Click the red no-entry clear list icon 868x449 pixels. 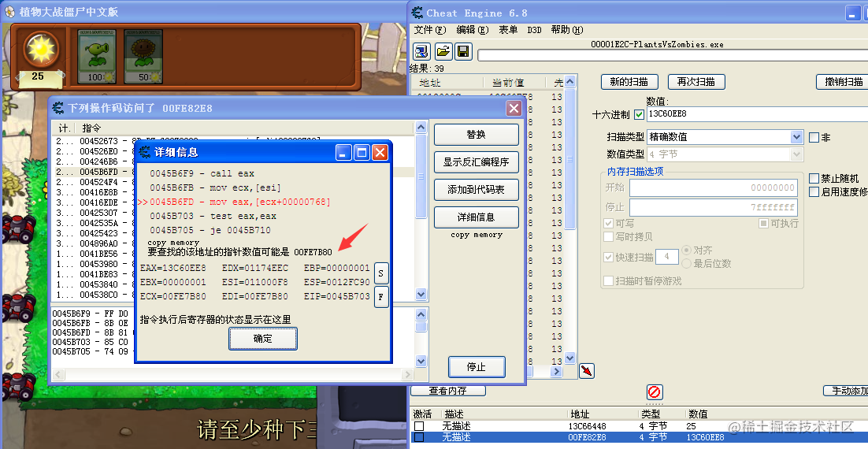pos(655,392)
